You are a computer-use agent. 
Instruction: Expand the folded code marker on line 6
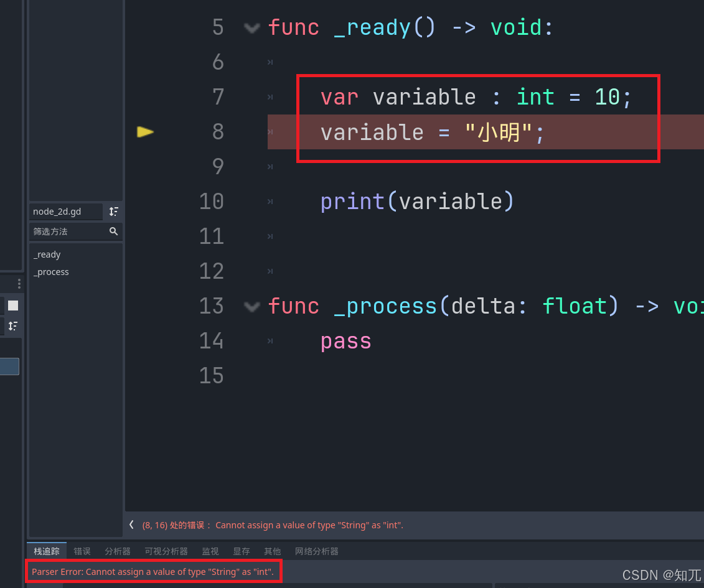(270, 62)
